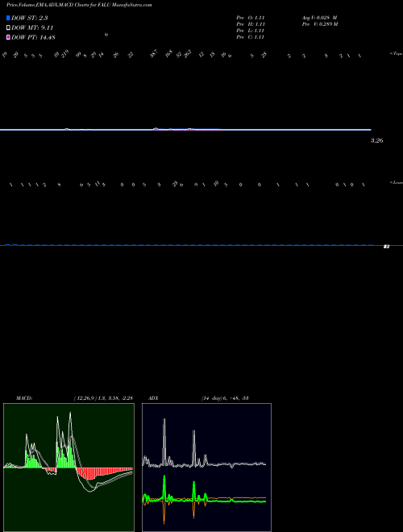Click the 3.26 price level label
Viewport: 403px width, 532px height.
tap(377, 140)
